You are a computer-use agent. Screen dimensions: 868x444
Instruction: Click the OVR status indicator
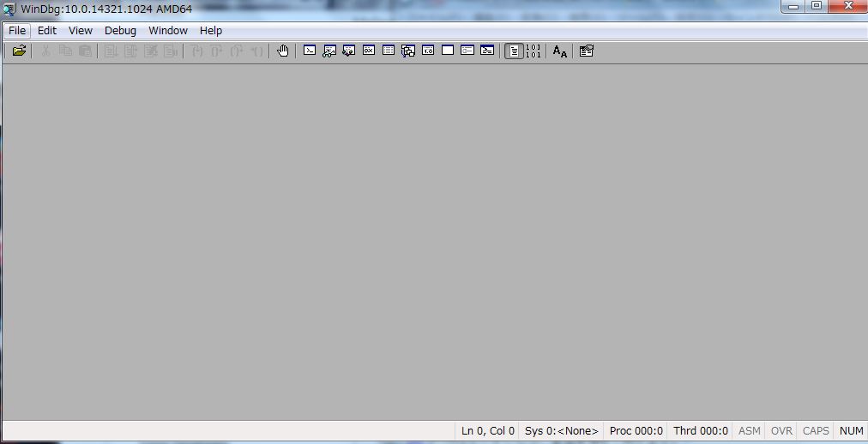[x=781, y=431]
